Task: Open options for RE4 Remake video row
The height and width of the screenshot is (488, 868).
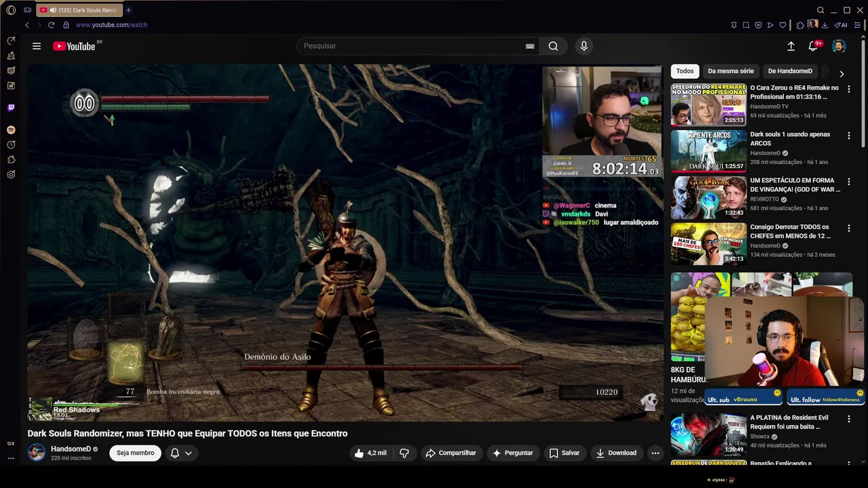Action: (848, 89)
